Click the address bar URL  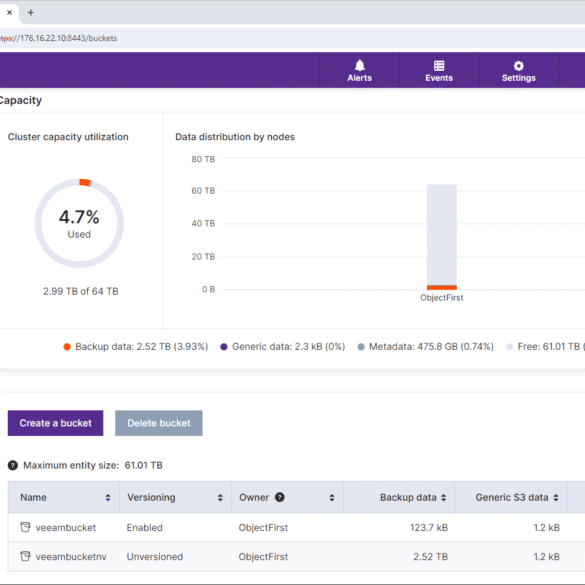(59, 38)
